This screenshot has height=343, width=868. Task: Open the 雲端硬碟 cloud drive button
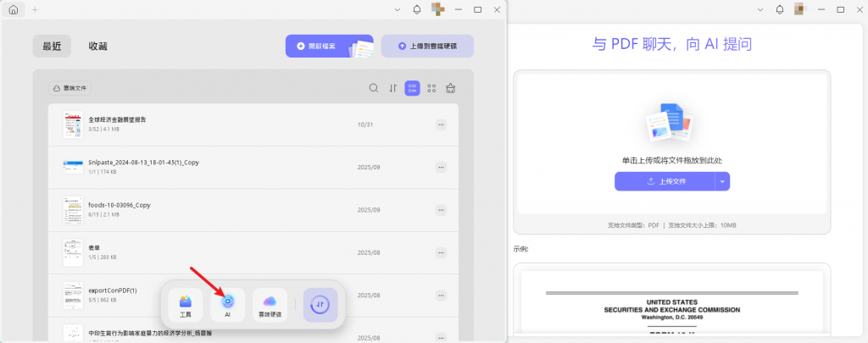[270, 305]
